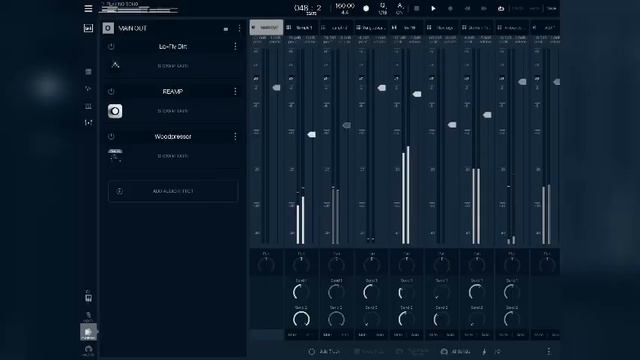Viewport: 640px width, 360px height.
Task: Open the REAMP plugin icon
Action: tap(115, 111)
